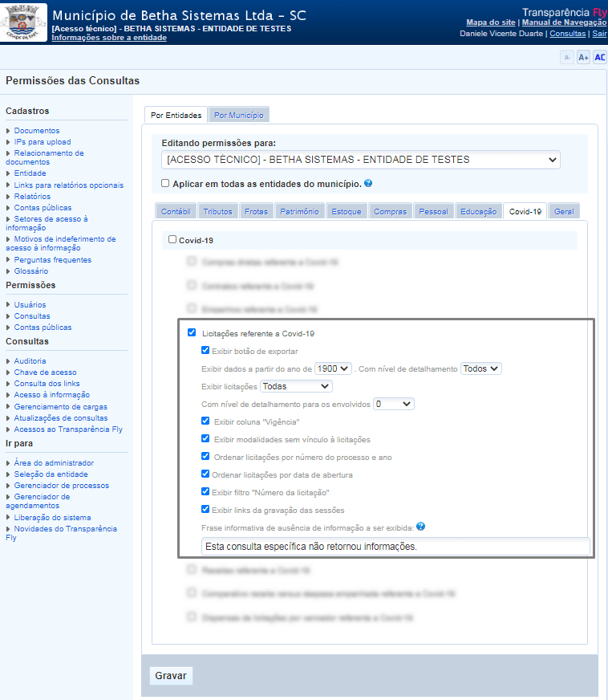
Task: Open the 'Educação' permissions tab
Action: click(x=478, y=212)
